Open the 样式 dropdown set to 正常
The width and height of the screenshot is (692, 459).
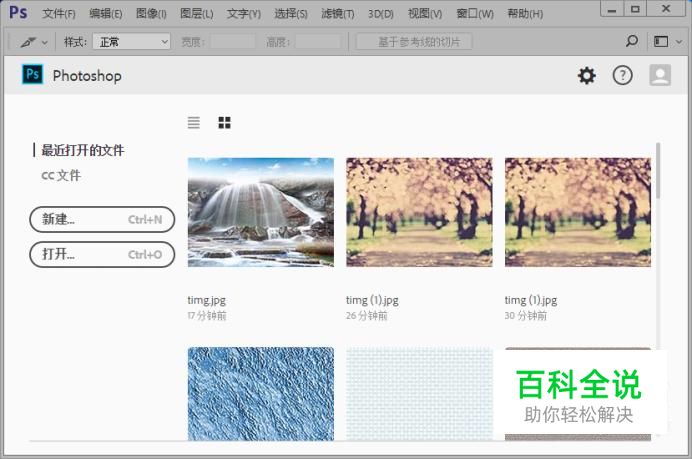pos(132,42)
